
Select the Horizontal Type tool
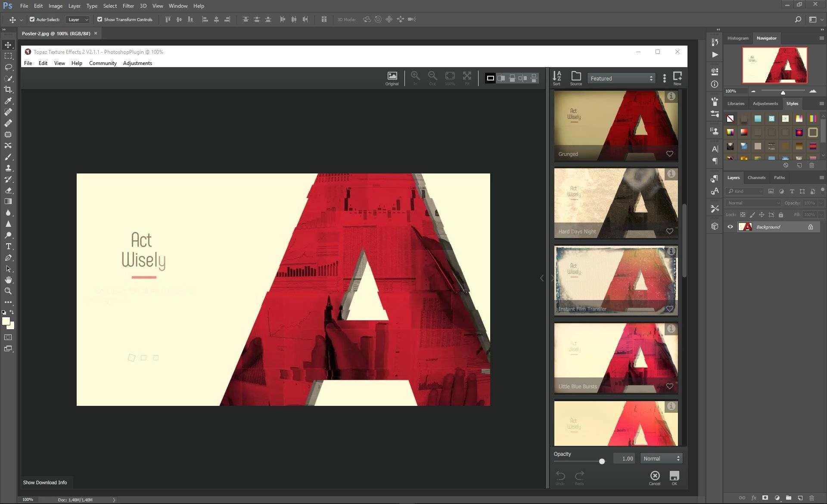[x=8, y=246]
